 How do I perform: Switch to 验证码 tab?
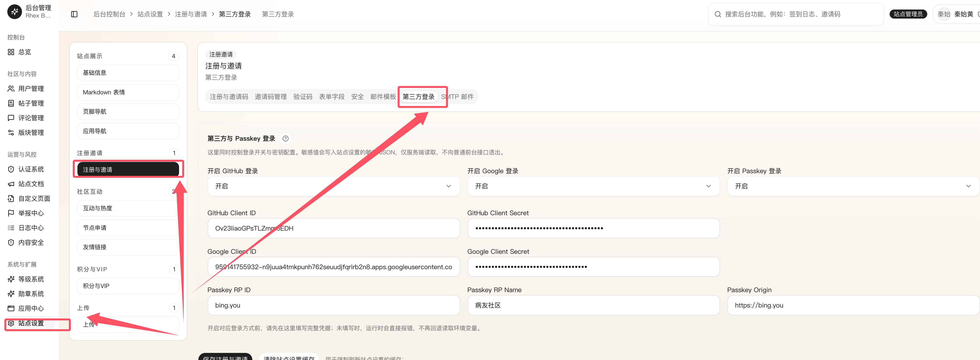click(303, 97)
